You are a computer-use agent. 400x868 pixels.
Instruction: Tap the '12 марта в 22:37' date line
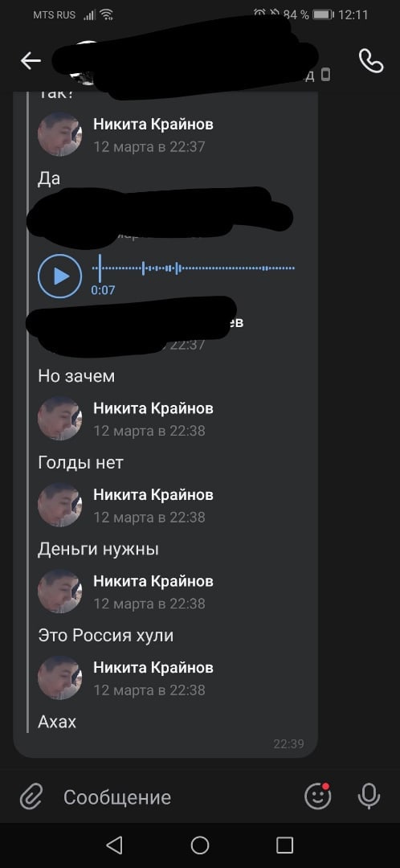click(149, 147)
